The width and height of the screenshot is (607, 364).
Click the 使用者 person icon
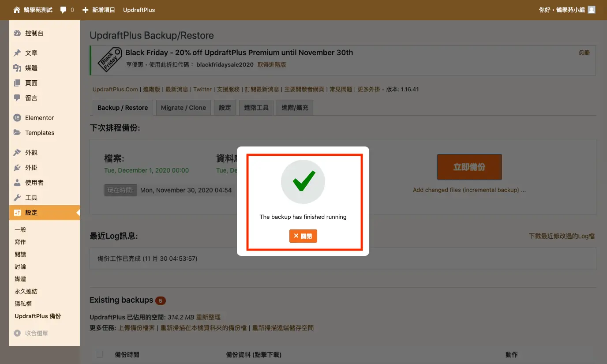pos(17,183)
